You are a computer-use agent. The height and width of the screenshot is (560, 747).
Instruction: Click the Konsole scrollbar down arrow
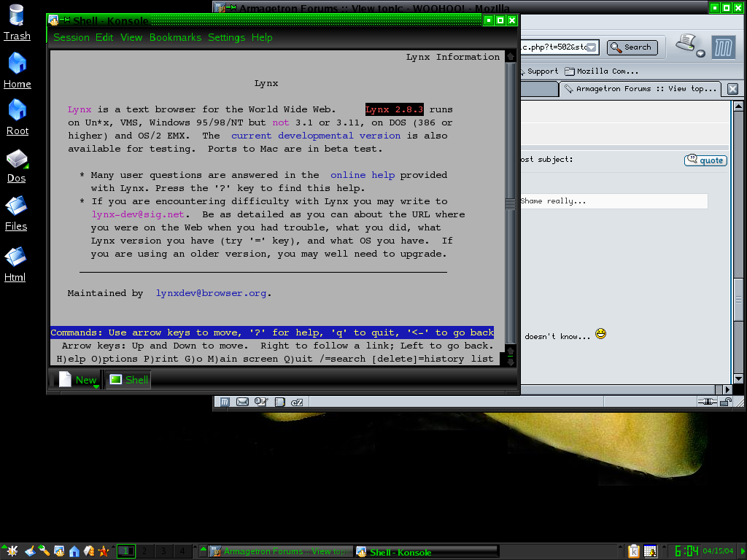(x=510, y=362)
